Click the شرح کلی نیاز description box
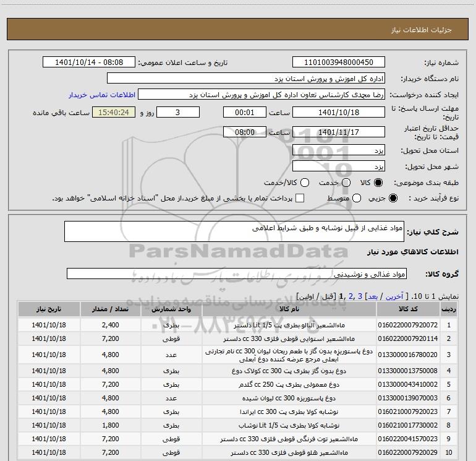The width and height of the screenshot is (476, 461). [234, 231]
